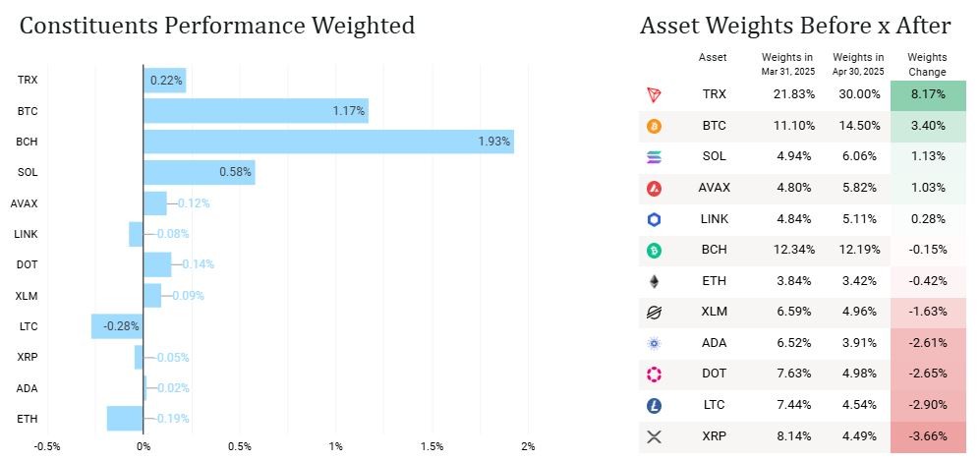The height and width of the screenshot is (461, 980).
Task: Click the orange BTC coin icon
Action: 655,126
